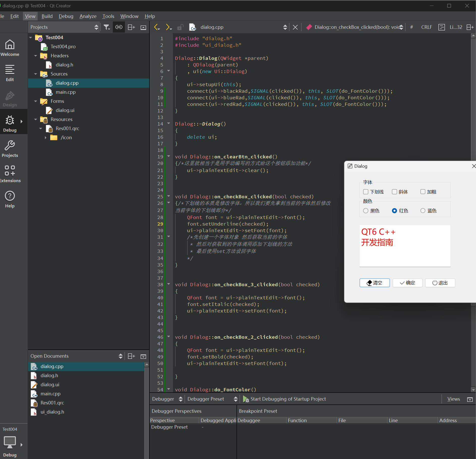Start Debugging of Startup Project
Screen dimensions: 476x459
coord(284,399)
